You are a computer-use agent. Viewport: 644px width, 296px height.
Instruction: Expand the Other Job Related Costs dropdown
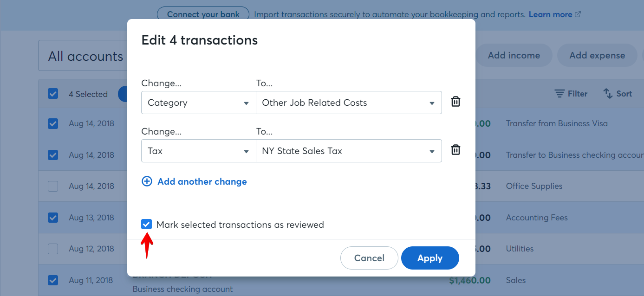(x=349, y=103)
